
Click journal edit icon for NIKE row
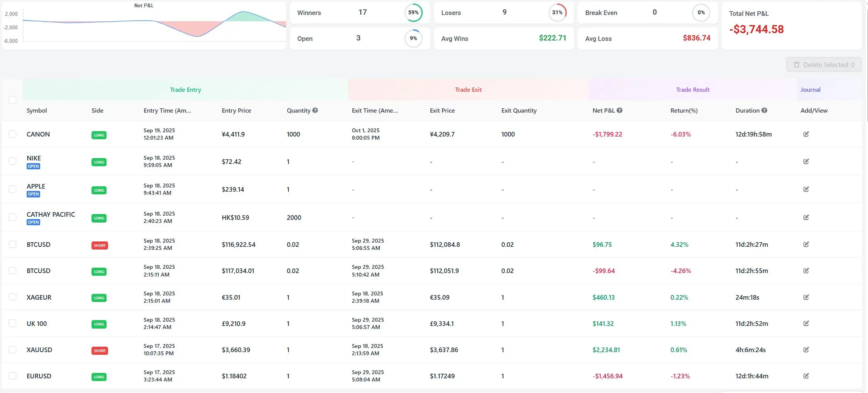click(x=806, y=162)
